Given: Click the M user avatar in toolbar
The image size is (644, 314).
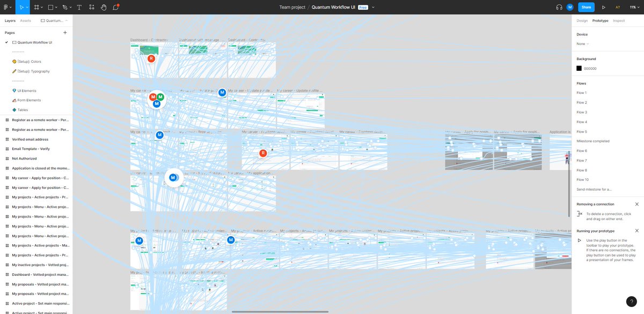Looking at the screenshot, I should (570, 7).
